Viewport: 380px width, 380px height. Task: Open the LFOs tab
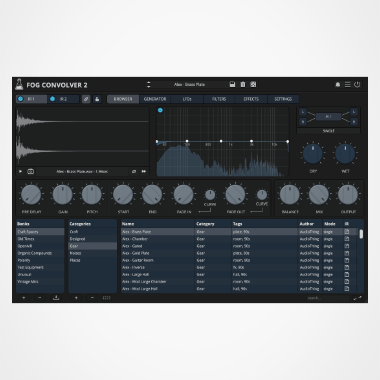coord(187,99)
